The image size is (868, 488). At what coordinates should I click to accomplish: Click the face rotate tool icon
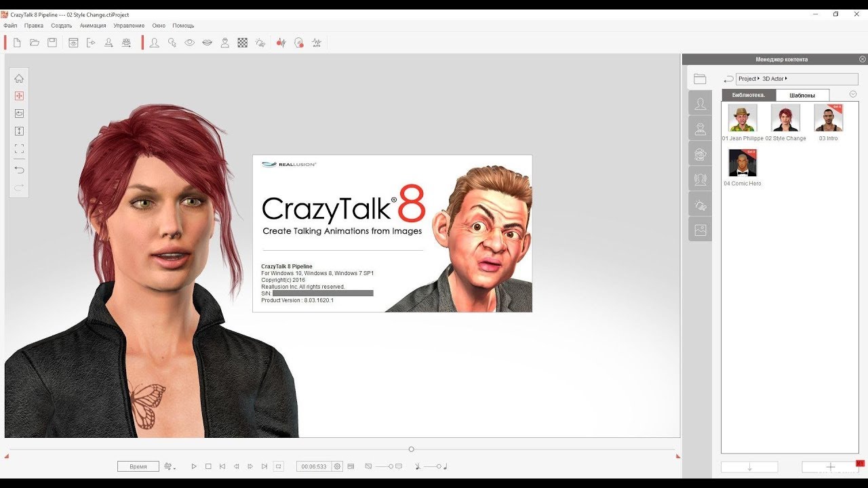coord(19,114)
